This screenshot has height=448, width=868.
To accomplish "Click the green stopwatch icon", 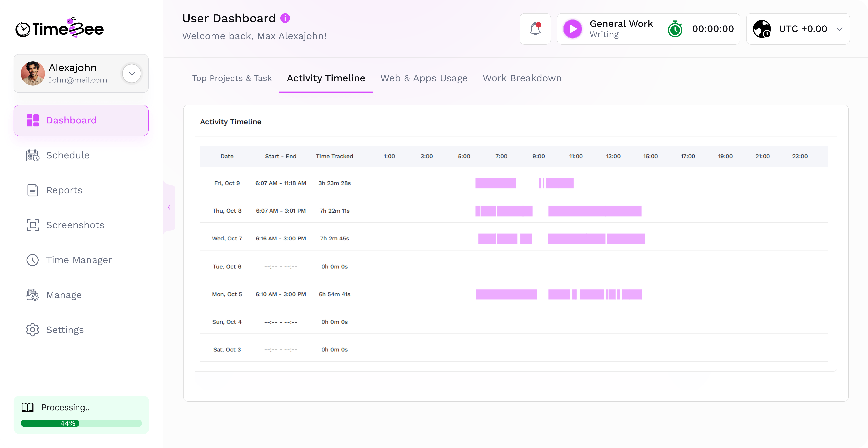I will pyautogui.click(x=675, y=29).
